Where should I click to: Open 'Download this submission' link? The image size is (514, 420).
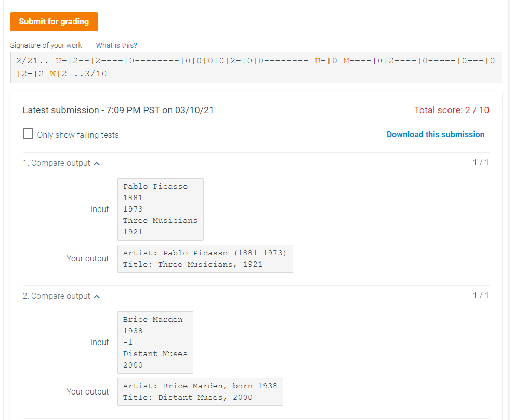[x=436, y=134]
